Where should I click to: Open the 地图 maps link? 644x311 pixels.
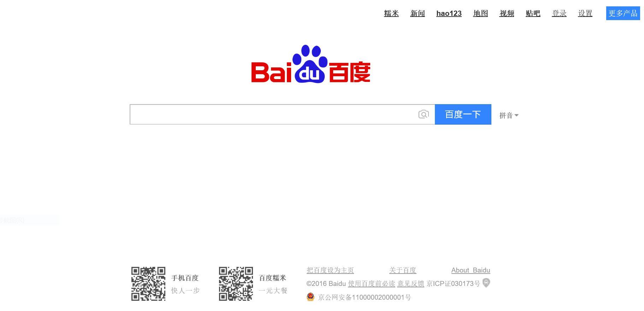tap(480, 13)
